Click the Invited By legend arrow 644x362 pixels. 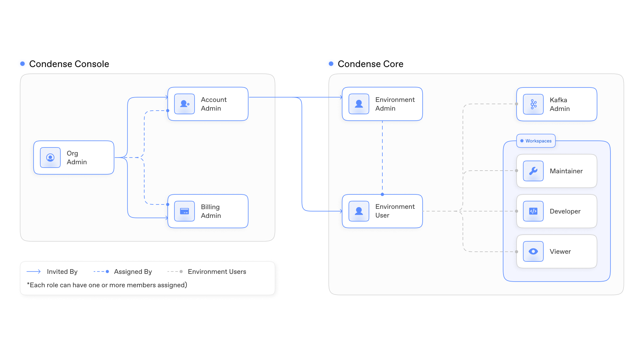pyautogui.click(x=34, y=271)
